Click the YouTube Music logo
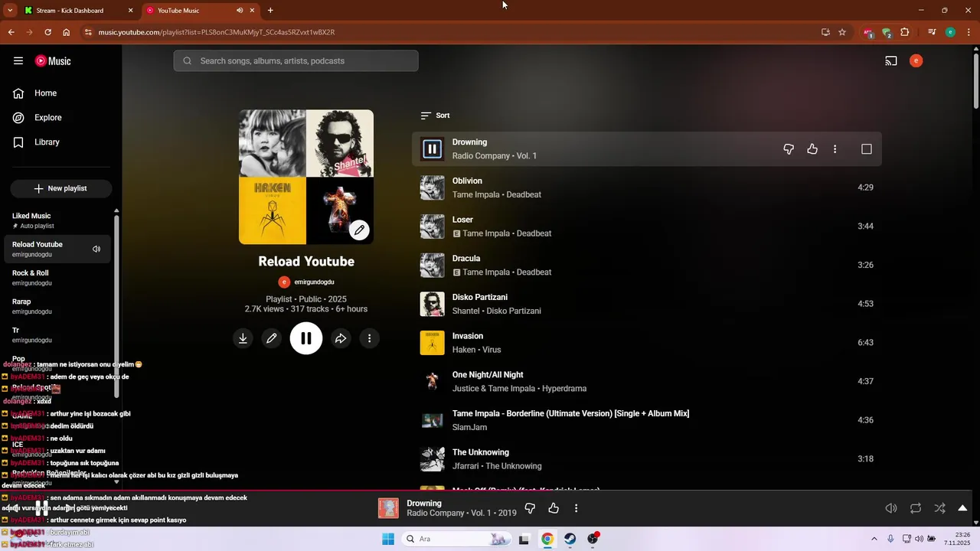The image size is (980, 551). [53, 61]
